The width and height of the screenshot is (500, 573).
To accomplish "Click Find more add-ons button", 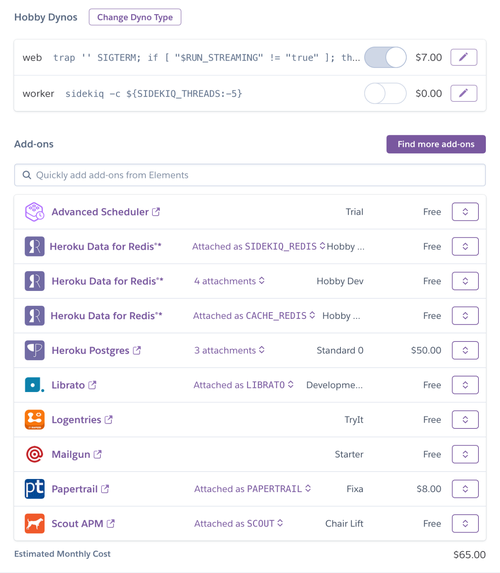I will pyautogui.click(x=436, y=144).
